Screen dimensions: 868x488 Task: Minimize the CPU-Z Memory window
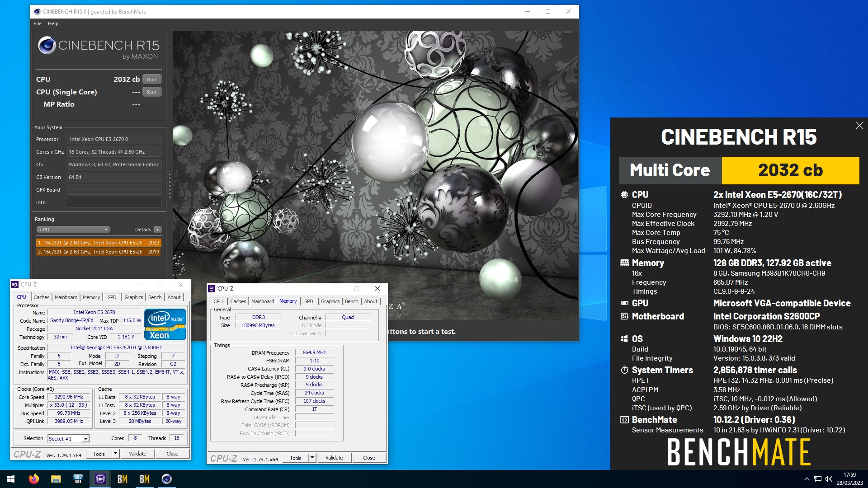click(x=336, y=289)
